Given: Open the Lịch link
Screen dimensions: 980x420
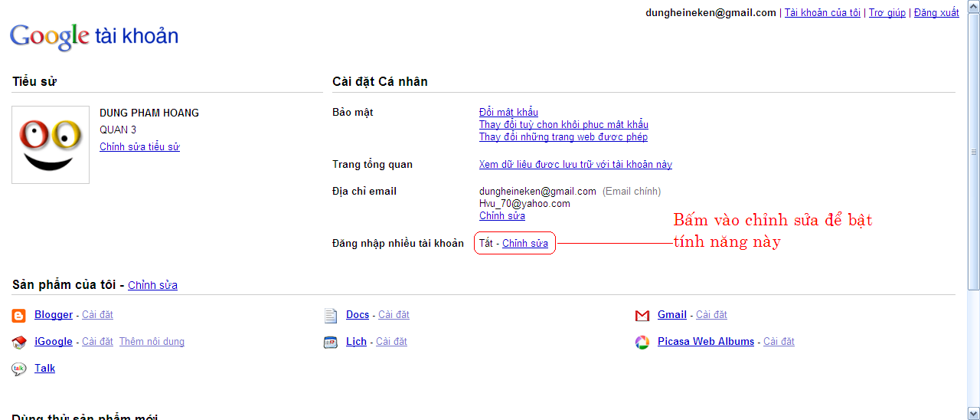Looking at the screenshot, I should pos(356,342).
